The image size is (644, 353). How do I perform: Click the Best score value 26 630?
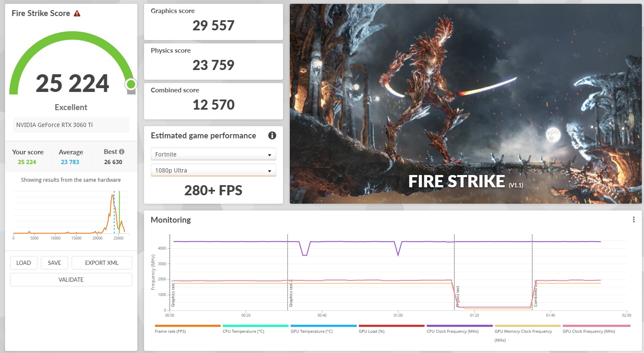tap(113, 162)
